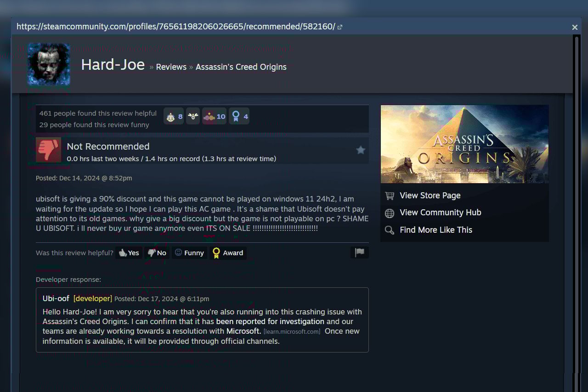Click '29 people found this review funny'
This screenshot has height=392, width=588.
tap(94, 125)
